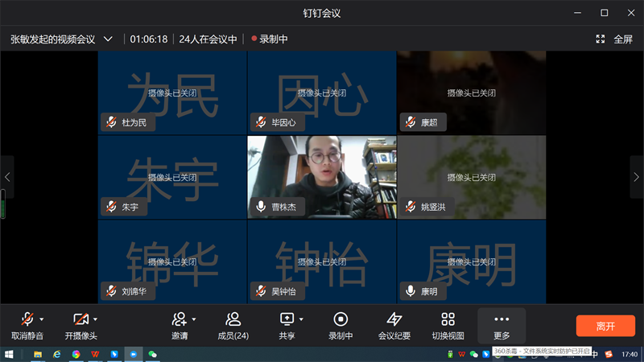Switch layout with 切换视图
Screen dimensions: 644x362
[448, 326]
